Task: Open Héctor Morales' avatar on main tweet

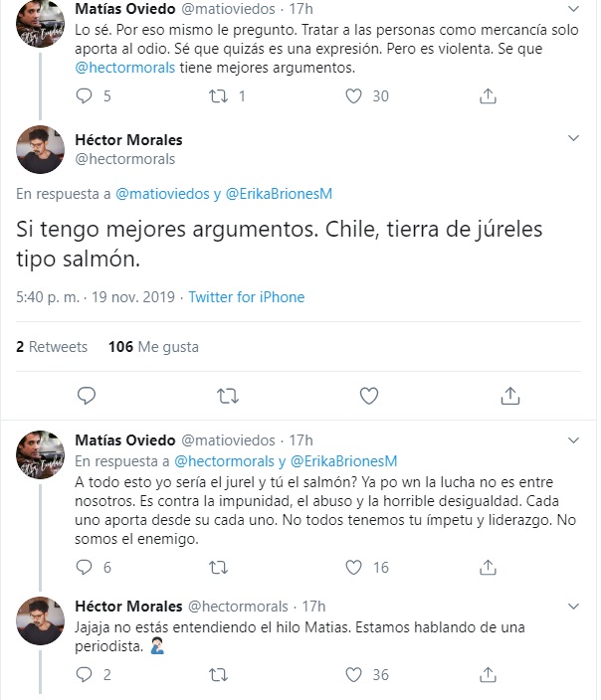Action: coord(41,149)
